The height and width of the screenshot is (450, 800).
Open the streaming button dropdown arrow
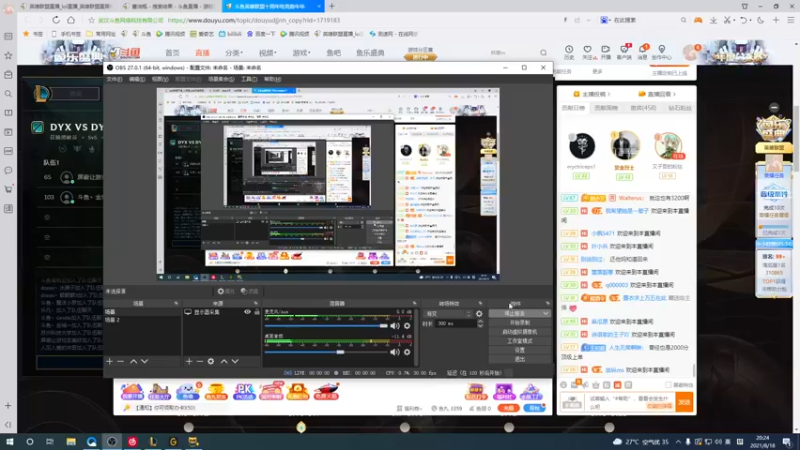(x=546, y=313)
